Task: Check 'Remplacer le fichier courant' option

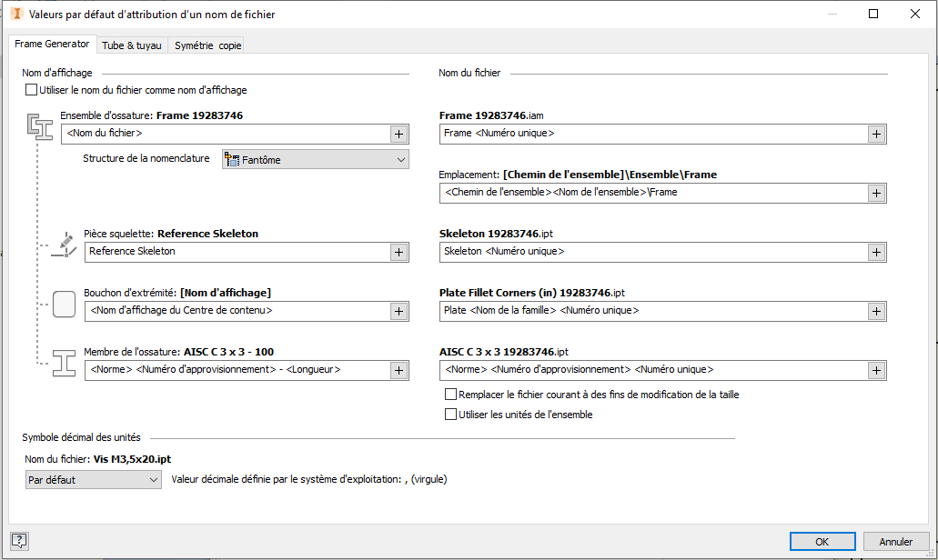Action: click(450, 395)
